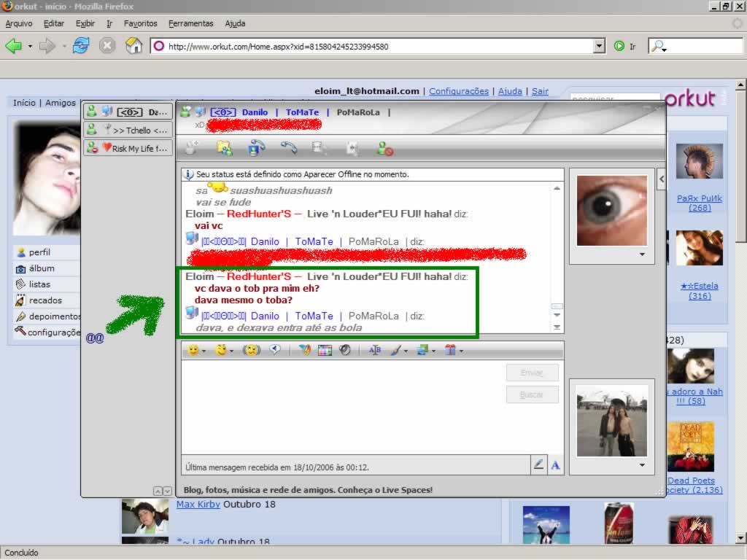Start a video call from the chat toolbar
The height and width of the screenshot is (560, 747).
tap(257, 148)
